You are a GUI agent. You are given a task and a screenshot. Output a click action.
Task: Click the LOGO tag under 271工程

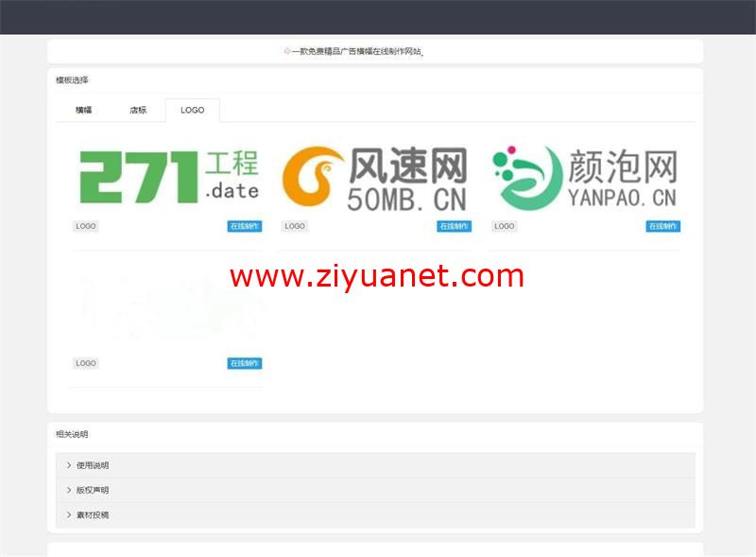click(x=86, y=226)
